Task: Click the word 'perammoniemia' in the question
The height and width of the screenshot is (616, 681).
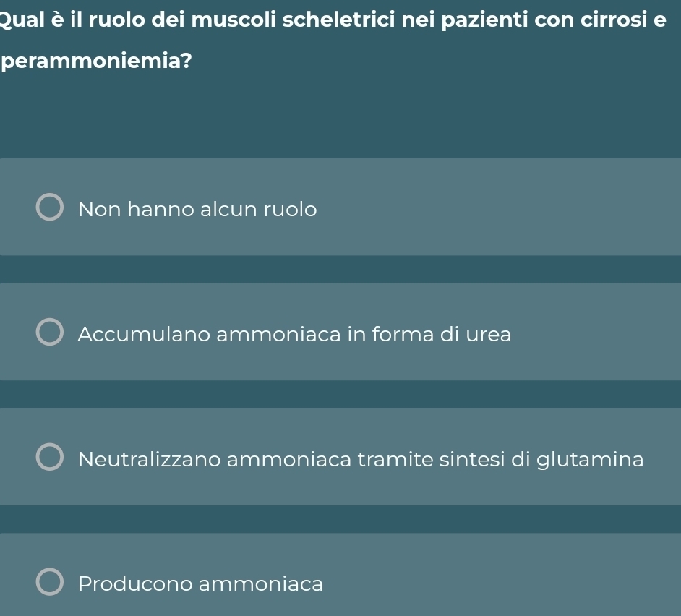Action: 90,61
